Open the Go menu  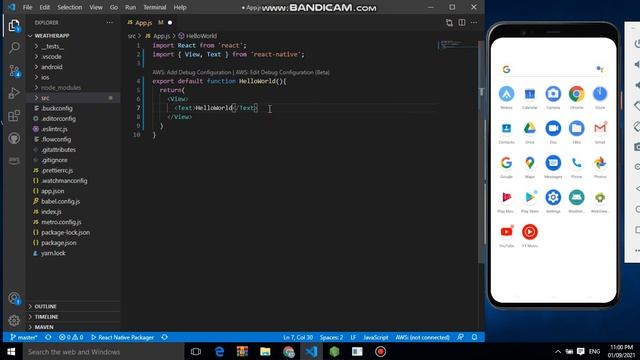coord(114,7)
